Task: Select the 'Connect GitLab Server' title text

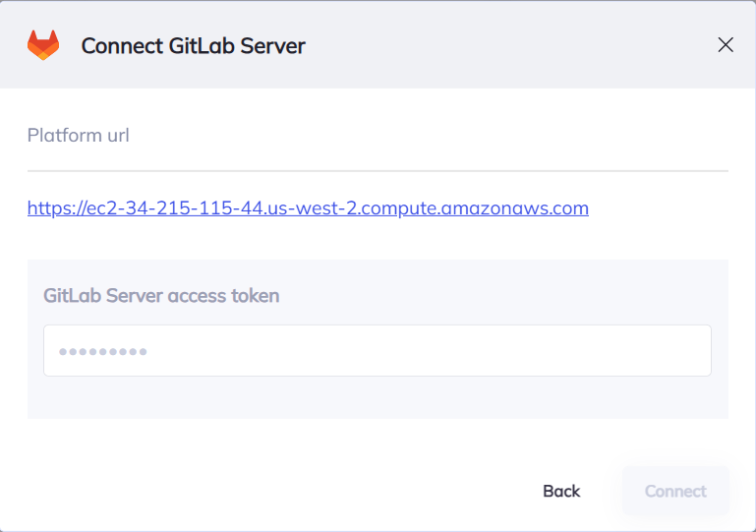Action: pos(194,46)
